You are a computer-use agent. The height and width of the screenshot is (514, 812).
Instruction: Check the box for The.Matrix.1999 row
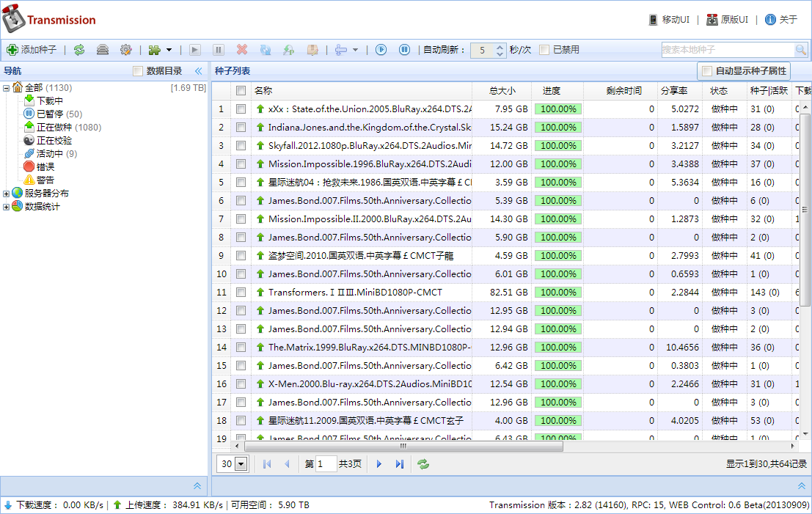(241, 348)
